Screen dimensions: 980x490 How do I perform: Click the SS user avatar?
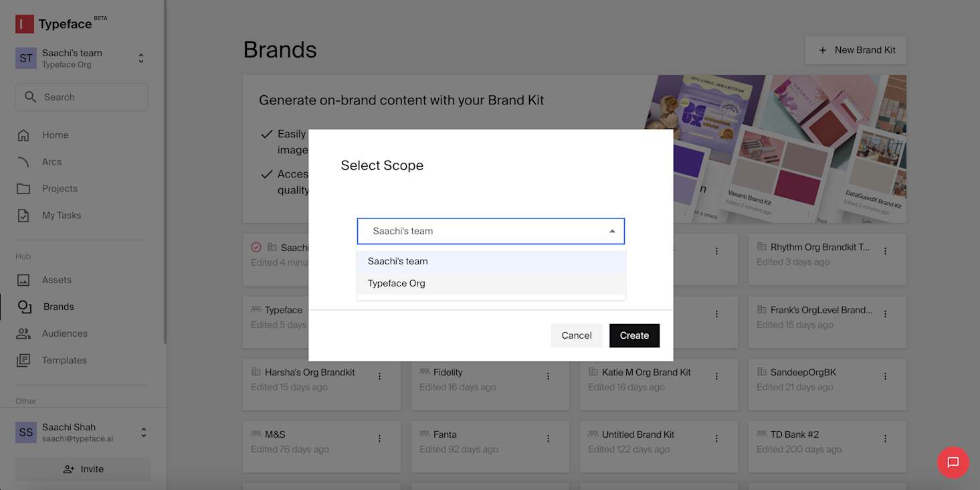point(26,432)
